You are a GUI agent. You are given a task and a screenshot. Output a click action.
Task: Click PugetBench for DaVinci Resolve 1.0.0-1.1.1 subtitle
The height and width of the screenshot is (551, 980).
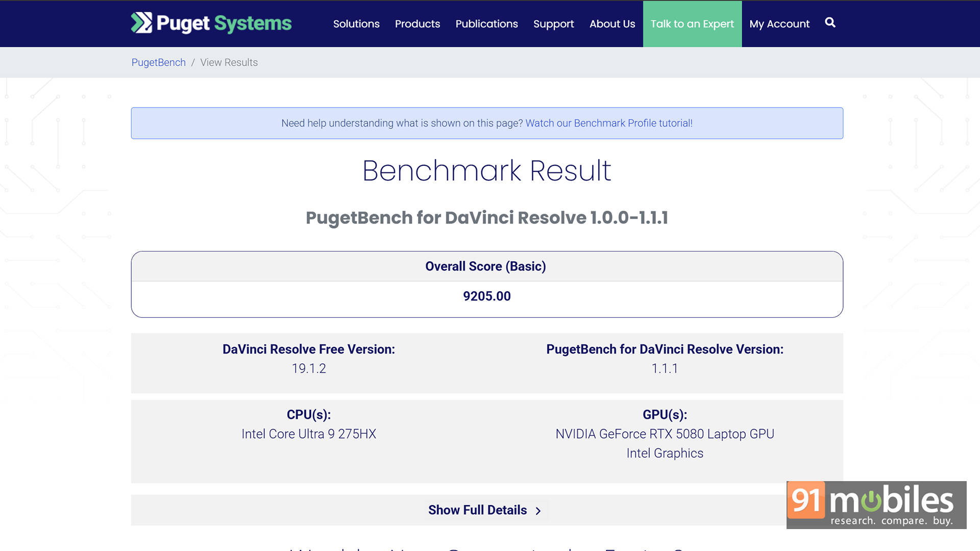click(x=486, y=218)
